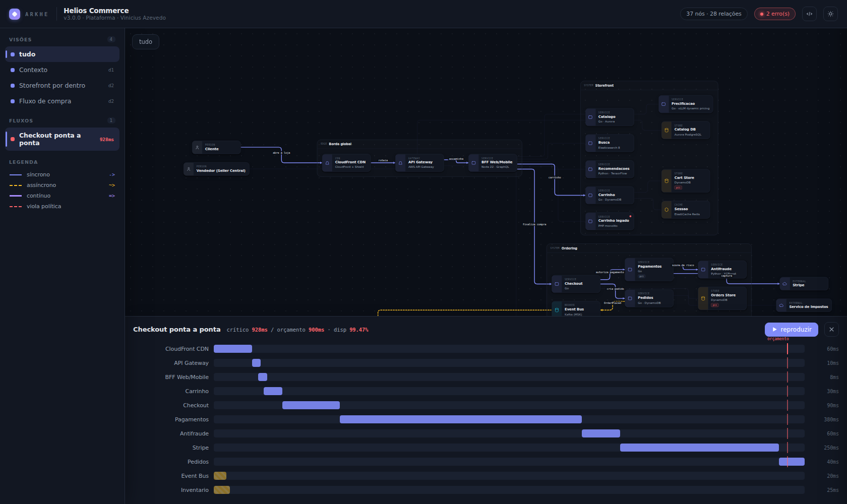This screenshot has height=504, width=847.
Task: Click the CloudFront CDN node icon
Action: (327, 163)
